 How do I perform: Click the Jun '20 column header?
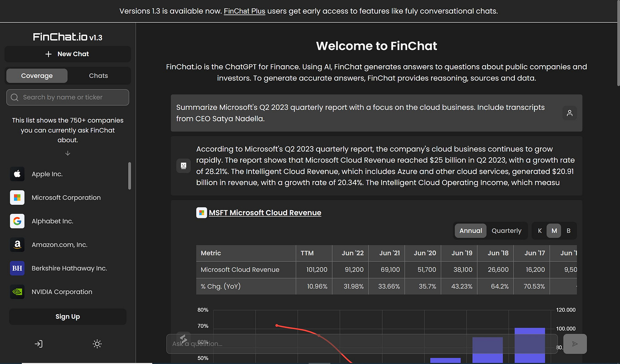coord(423,253)
